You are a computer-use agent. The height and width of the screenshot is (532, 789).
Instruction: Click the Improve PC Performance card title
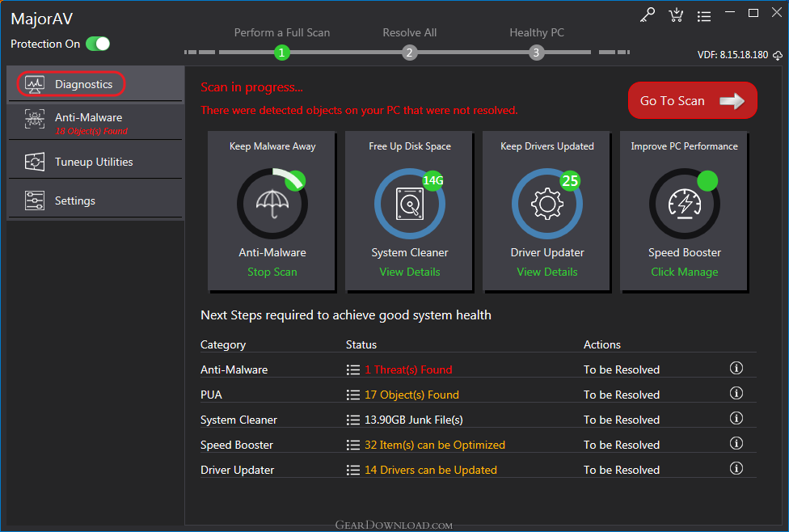(x=685, y=146)
